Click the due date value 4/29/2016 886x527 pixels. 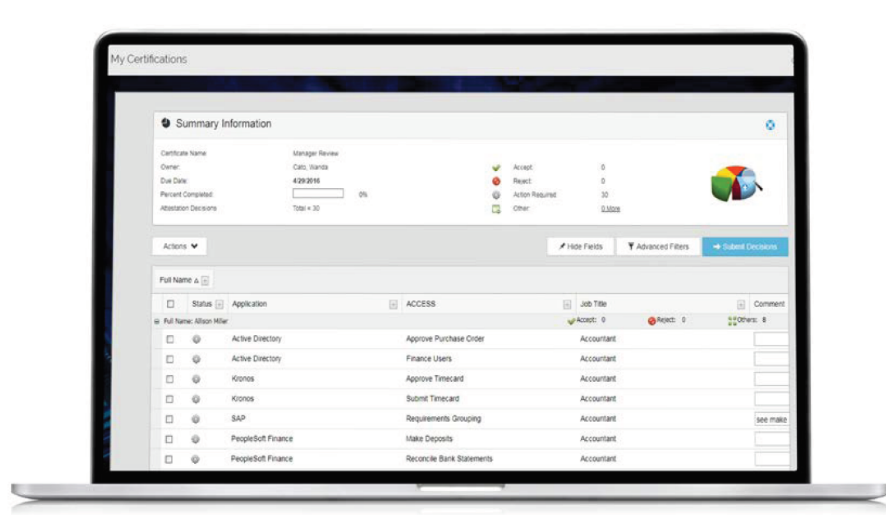click(x=306, y=181)
